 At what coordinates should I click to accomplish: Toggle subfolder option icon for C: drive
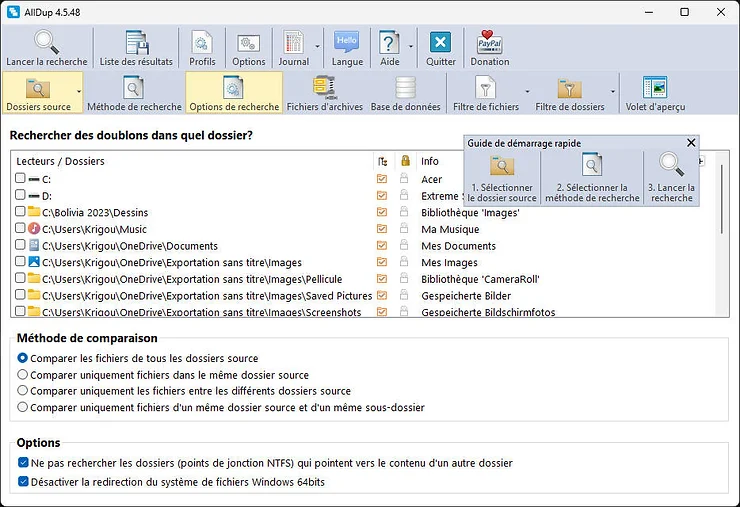point(382,179)
